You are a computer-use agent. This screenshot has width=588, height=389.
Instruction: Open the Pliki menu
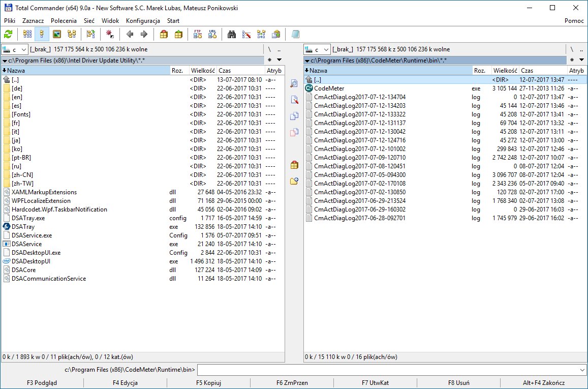[10, 21]
